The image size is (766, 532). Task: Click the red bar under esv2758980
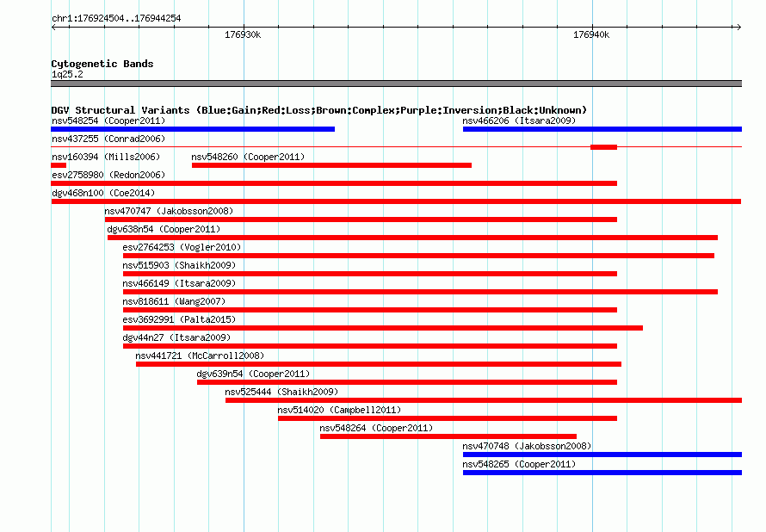coord(334,183)
